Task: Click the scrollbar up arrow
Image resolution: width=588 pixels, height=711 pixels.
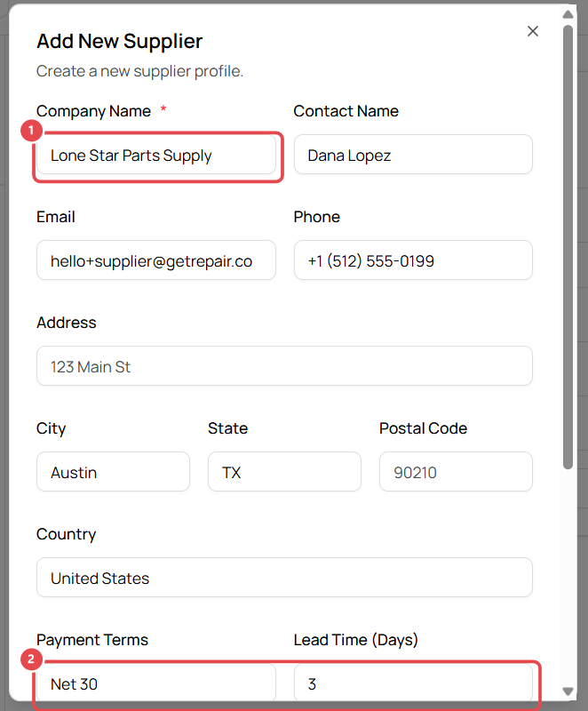Action: point(568,14)
